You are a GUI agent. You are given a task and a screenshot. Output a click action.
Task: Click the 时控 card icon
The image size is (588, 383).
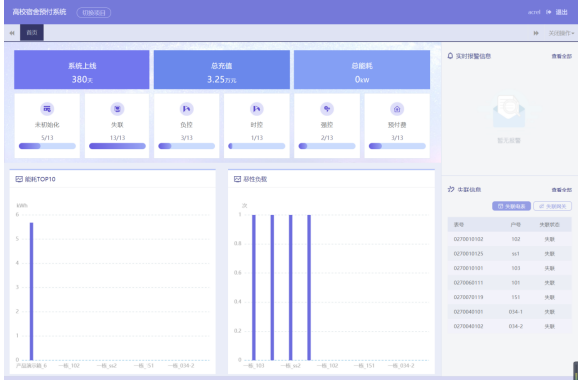pos(257,109)
